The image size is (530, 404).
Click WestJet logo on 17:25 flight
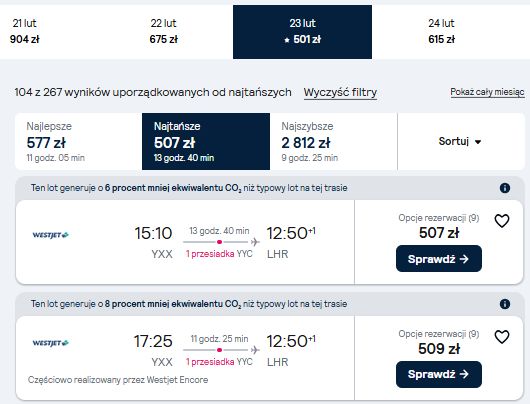point(50,343)
